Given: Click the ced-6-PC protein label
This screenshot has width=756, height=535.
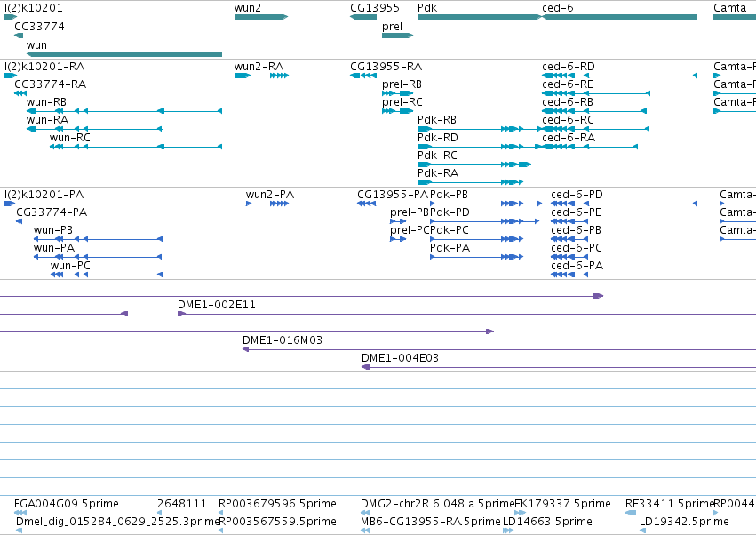Looking at the screenshot, I should click(577, 248).
